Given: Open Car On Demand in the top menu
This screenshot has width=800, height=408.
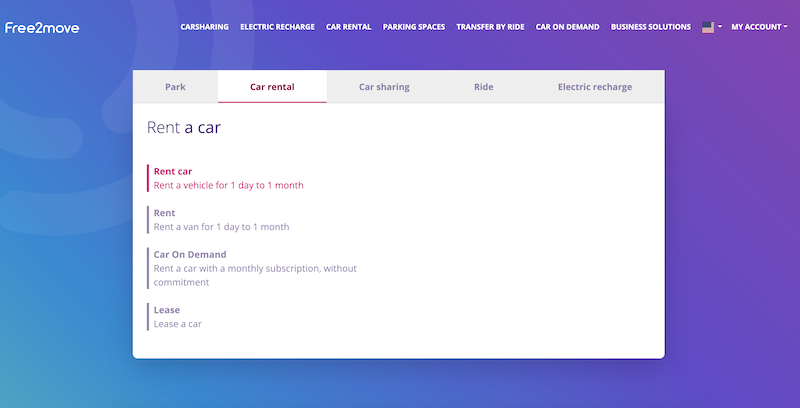Looking at the screenshot, I should click(x=567, y=27).
